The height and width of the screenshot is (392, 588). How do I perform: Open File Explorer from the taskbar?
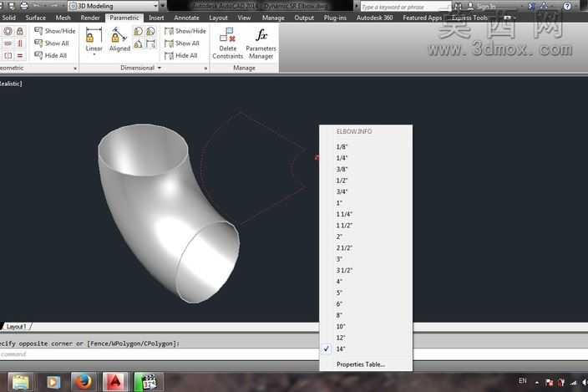(x=20, y=382)
